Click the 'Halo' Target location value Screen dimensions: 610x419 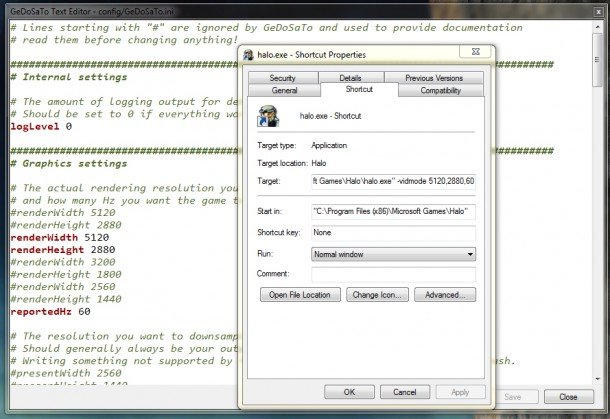pos(319,163)
